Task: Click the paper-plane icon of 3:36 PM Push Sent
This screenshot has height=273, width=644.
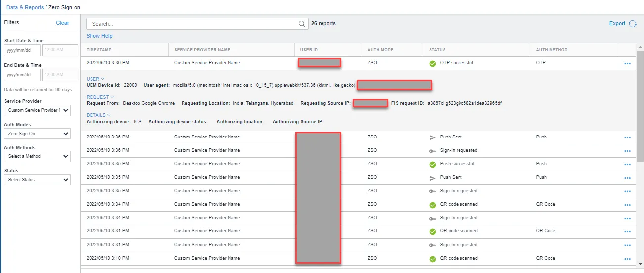Action: 433,137
